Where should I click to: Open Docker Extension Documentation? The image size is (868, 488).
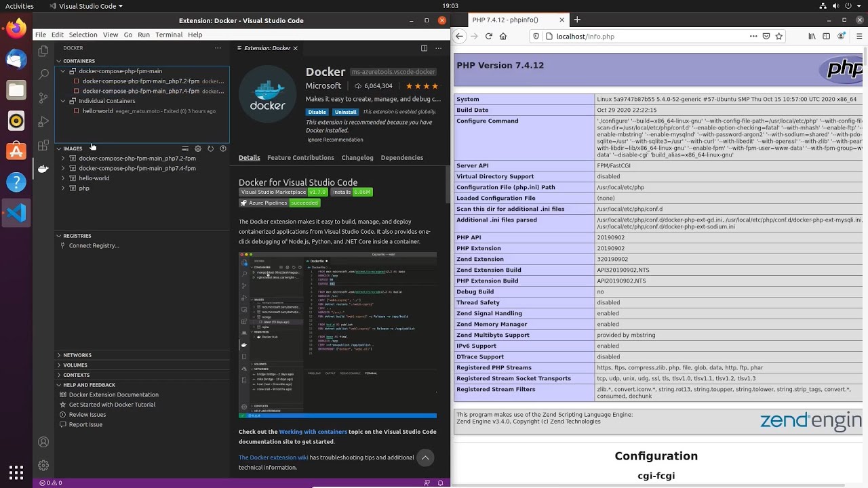113,394
